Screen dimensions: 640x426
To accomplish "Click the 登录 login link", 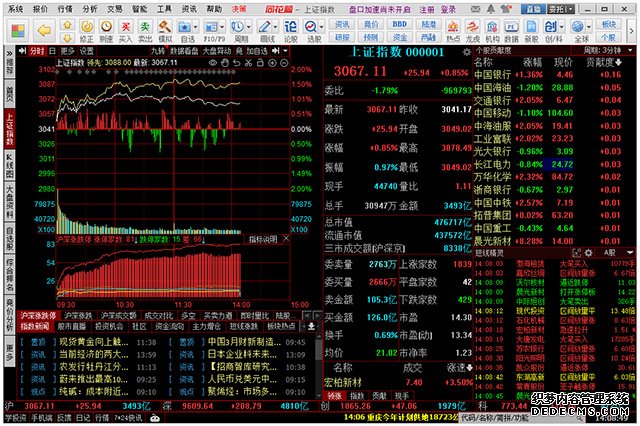I will point(448,9).
